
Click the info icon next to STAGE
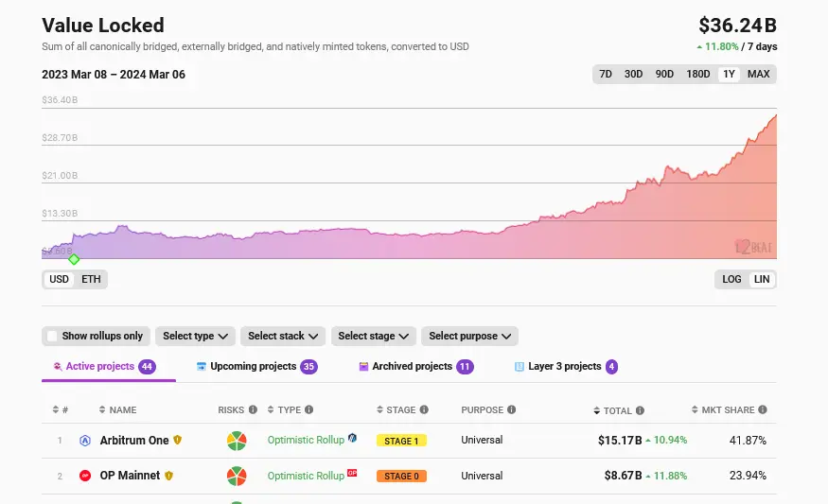click(x=424, y=410)
